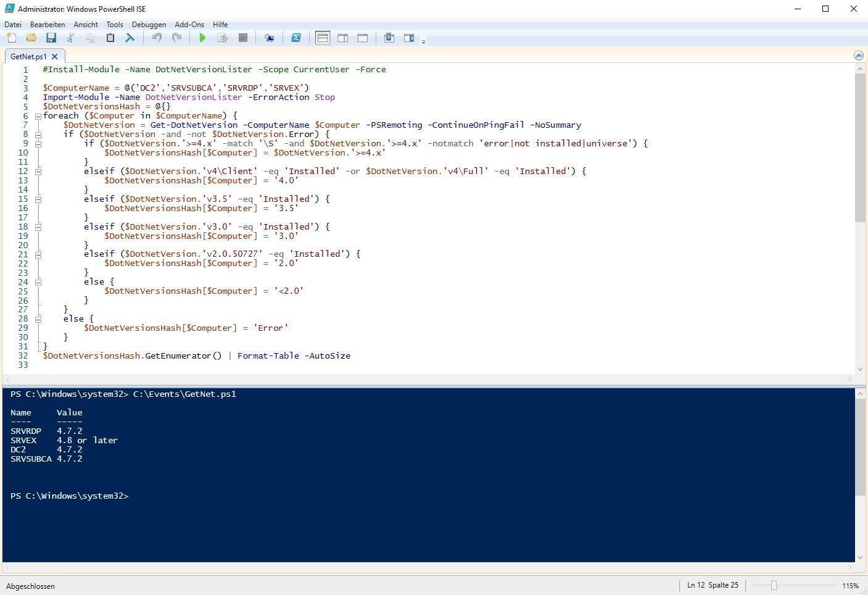The height and width of the screenshot is (595, 868).
Task: Show the script pane on top layout
Action: tap(323, 38)
